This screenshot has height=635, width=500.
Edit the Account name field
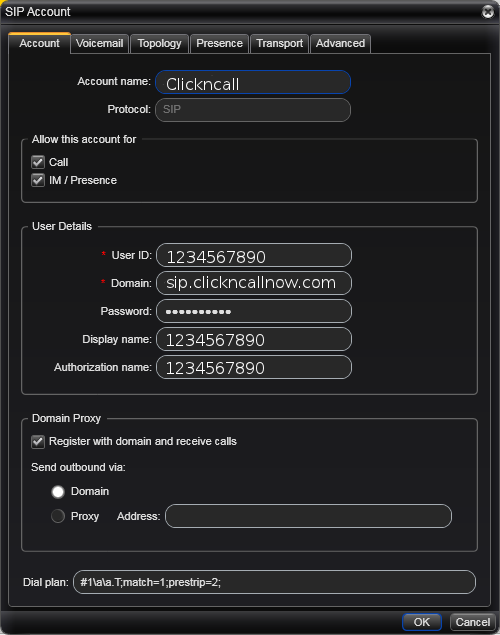coord(253,82)
